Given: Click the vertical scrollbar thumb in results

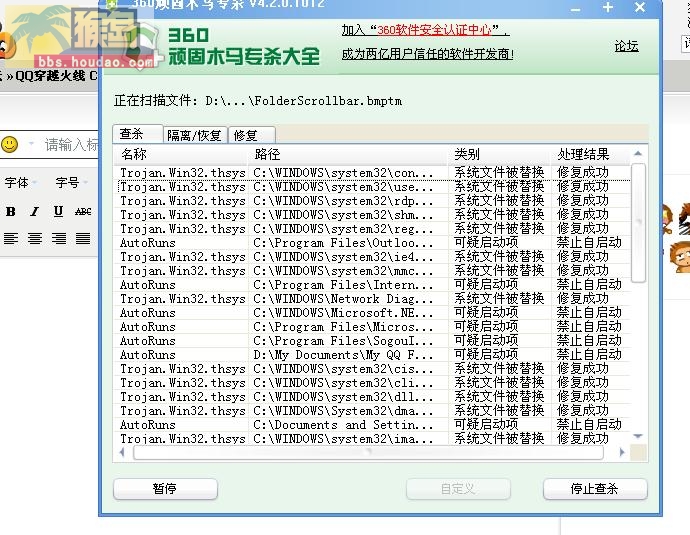Looking at the screenshot, I should pyautogui.click(x=638, y=223).
